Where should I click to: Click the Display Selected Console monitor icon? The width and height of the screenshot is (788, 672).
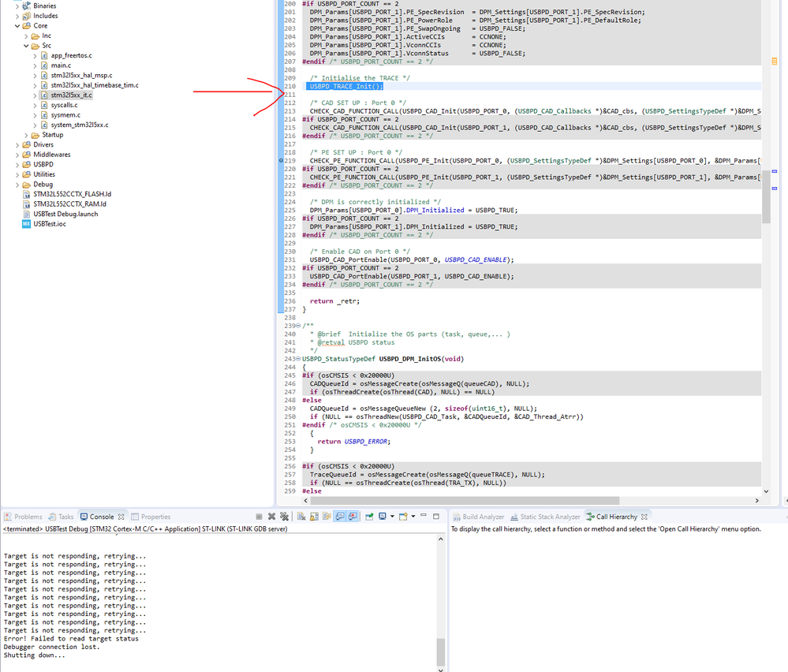[383, 516]
